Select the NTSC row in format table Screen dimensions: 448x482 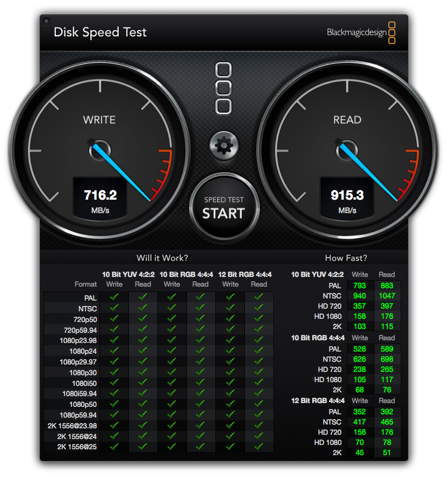(158, 308)
